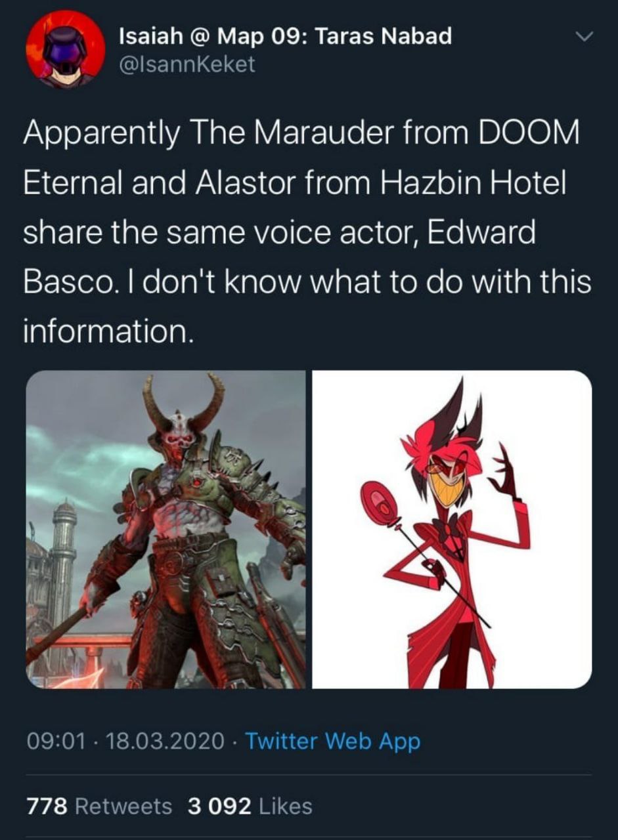
Task: Click the 09:01 timestamp
Action: (56, 742)
